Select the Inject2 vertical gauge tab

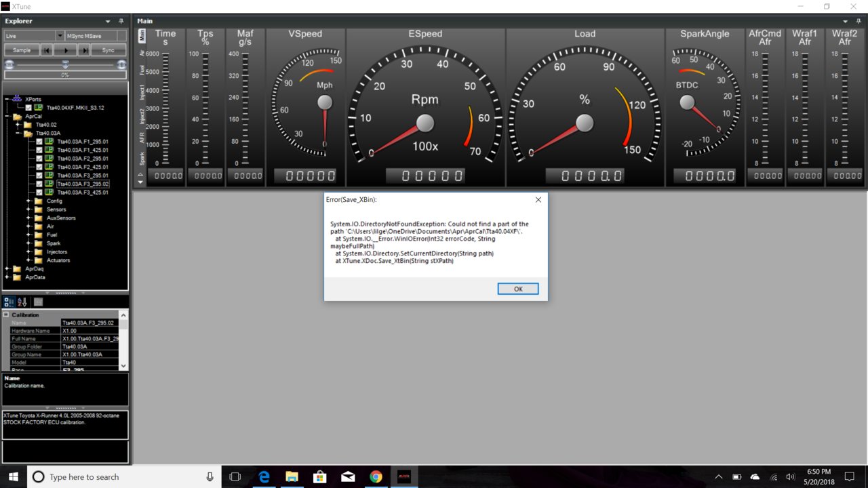142,117
